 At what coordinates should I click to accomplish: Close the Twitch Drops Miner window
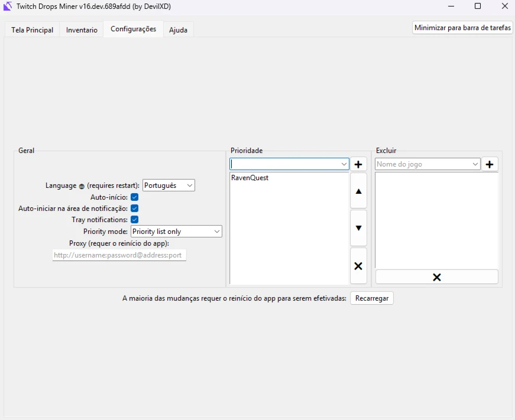[x=505, y=6]
